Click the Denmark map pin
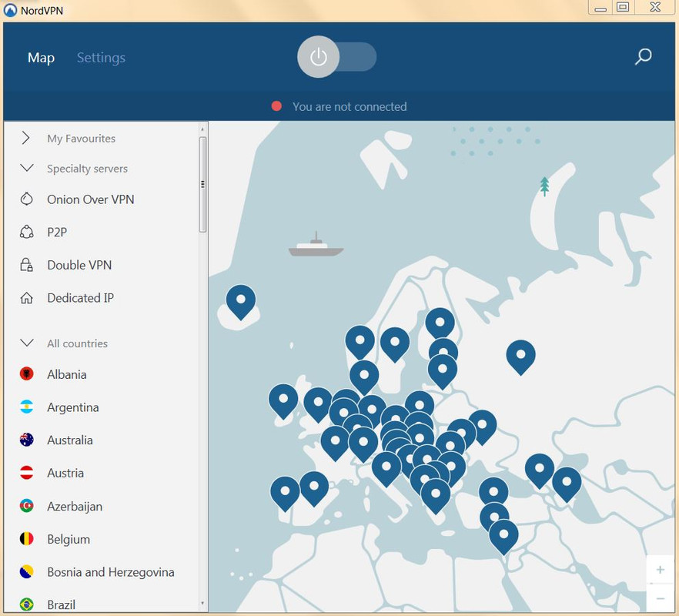Screen dimensions: 679x616 click(364, 375)
